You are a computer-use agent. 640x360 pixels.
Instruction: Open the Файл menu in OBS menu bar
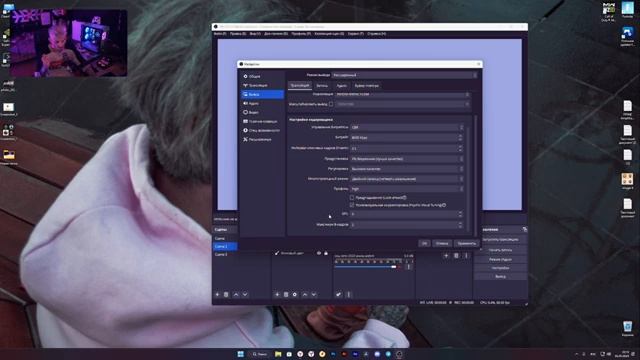click(220, 34)
